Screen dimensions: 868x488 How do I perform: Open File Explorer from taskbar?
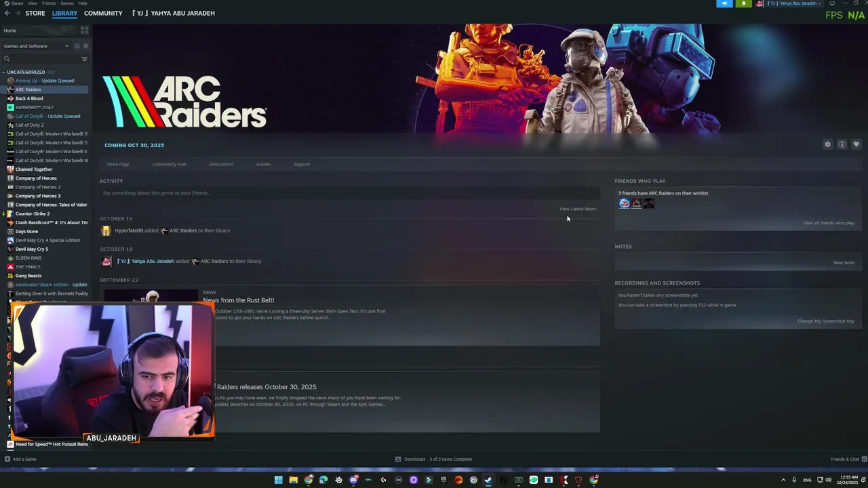click(x=293, y=480)
